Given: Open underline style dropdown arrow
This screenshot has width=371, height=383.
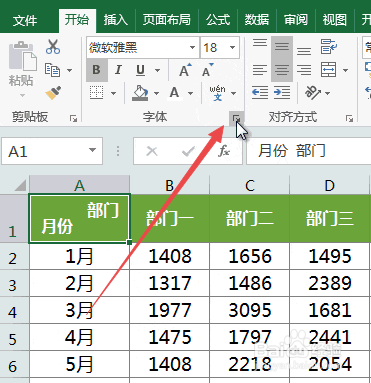Looking at the screenshot, I should [157, 70].
